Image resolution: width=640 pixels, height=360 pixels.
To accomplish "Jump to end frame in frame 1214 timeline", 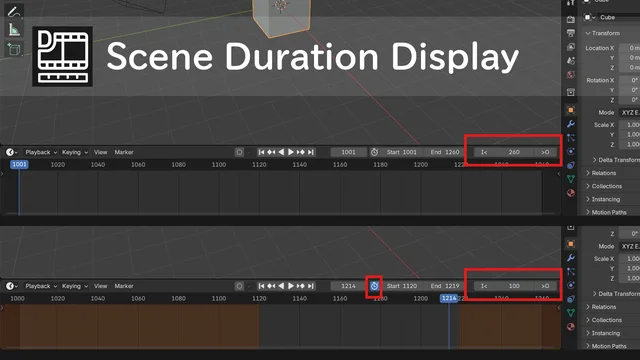I will click(311, 286).
